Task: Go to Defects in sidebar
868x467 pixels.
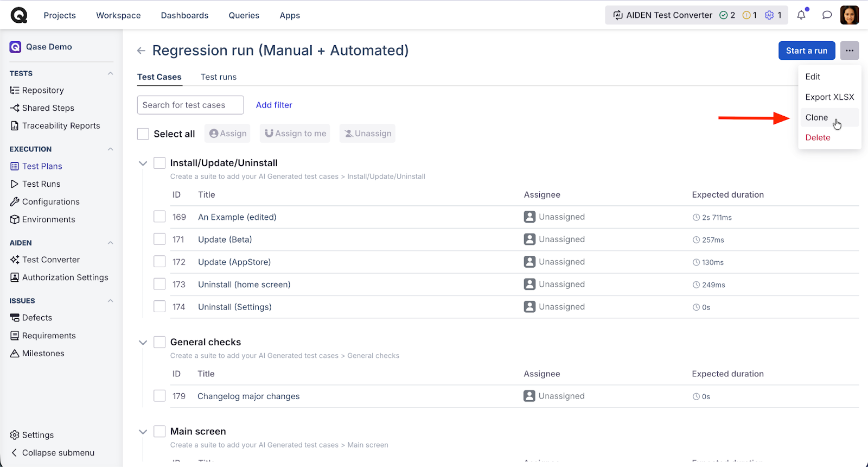Action: tap(37, 318)
